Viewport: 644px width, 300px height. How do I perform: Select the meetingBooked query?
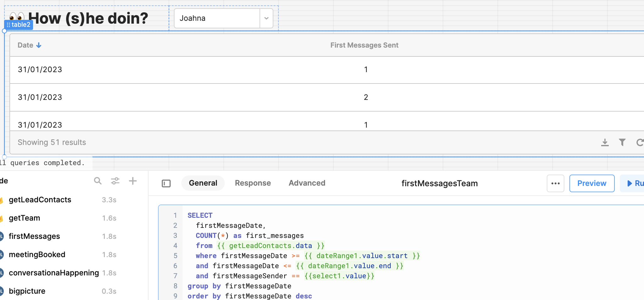(37, 254)
